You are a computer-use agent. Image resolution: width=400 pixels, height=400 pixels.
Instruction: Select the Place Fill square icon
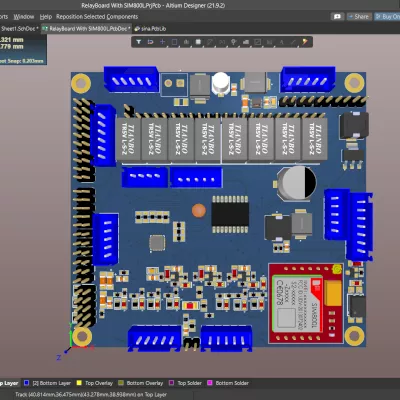pos(258,42)
